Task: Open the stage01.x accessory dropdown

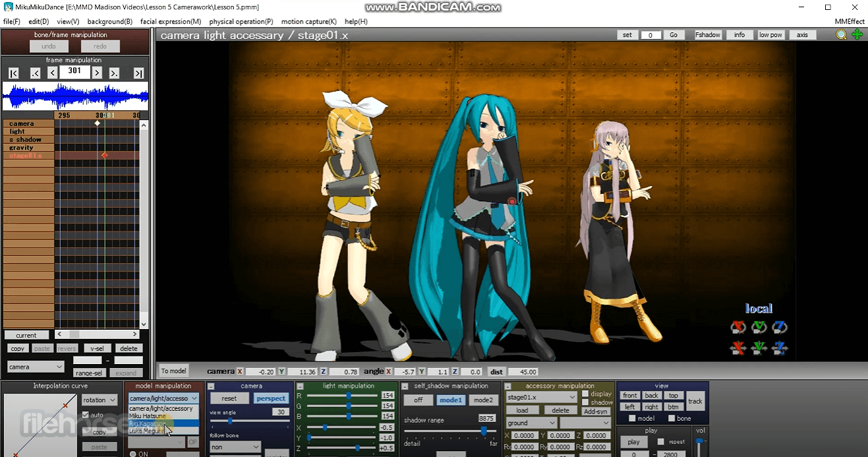Action: pos(542,397)
